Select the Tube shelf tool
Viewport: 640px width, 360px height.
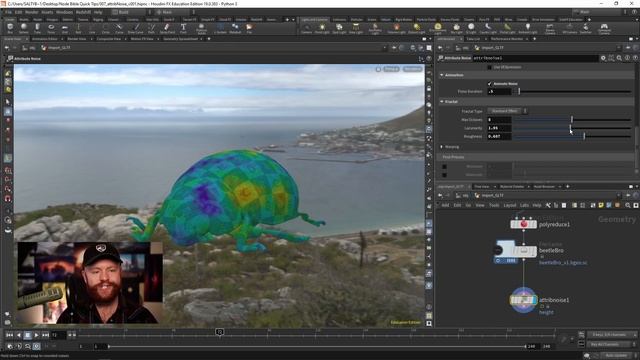(x=37, y=28)
